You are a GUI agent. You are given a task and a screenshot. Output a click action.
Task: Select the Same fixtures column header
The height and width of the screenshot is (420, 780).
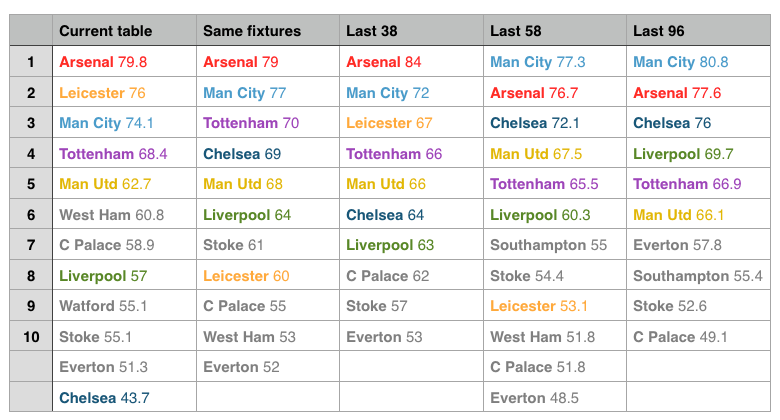[268, 30]
